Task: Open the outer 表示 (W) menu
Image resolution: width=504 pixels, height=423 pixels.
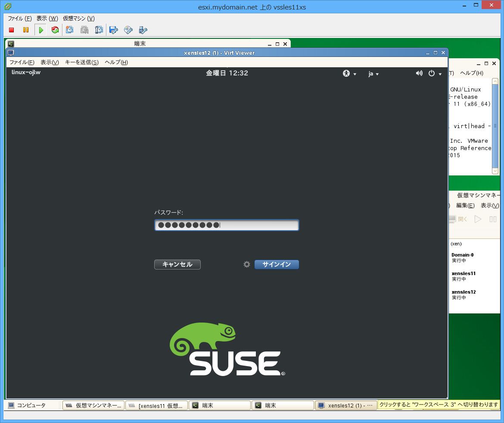Action: (x=47, y=19)
